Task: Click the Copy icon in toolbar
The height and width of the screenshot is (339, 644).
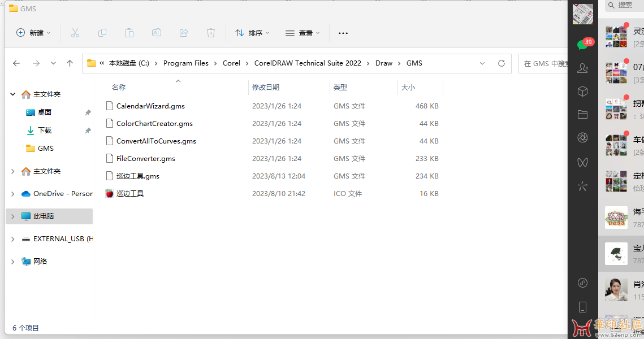Action: [x=102, y=33]
